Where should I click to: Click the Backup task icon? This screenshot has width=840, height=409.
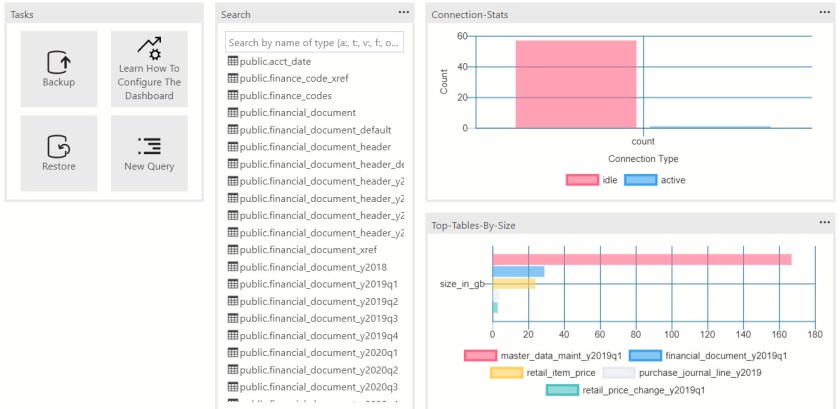(x=59, y=62)
